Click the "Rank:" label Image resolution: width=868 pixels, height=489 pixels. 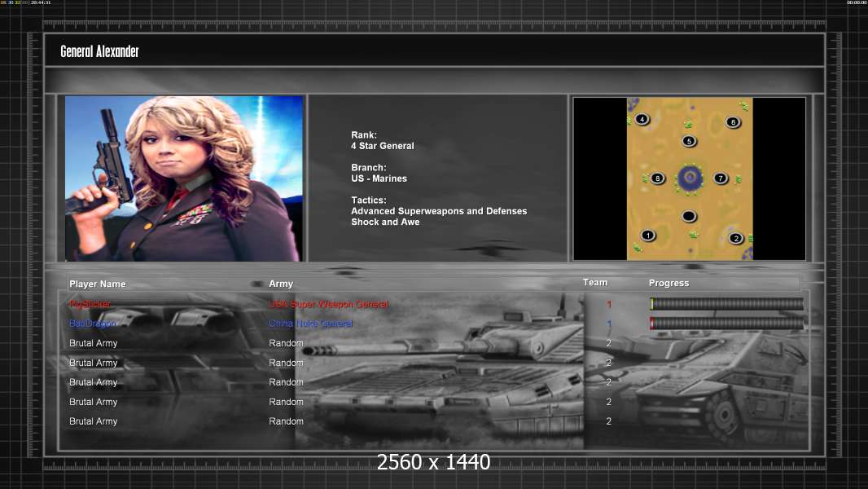(364, 135)
